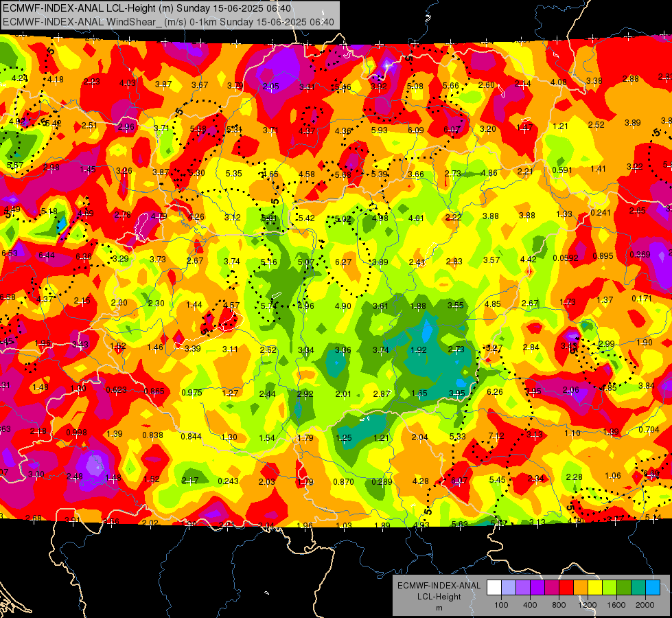Click the wind shear value 5.66
Image resolution: width=672 pixels, height=618 pixels.
click(451, 85)
